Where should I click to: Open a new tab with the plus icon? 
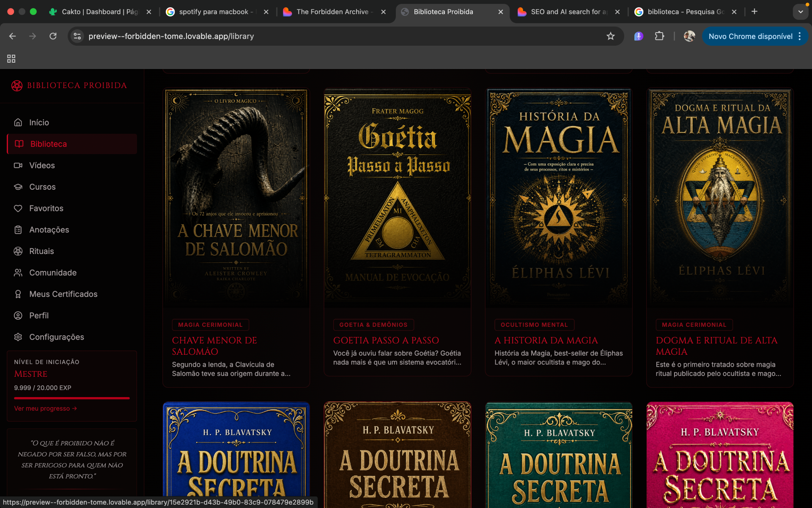tap(754, 12)
